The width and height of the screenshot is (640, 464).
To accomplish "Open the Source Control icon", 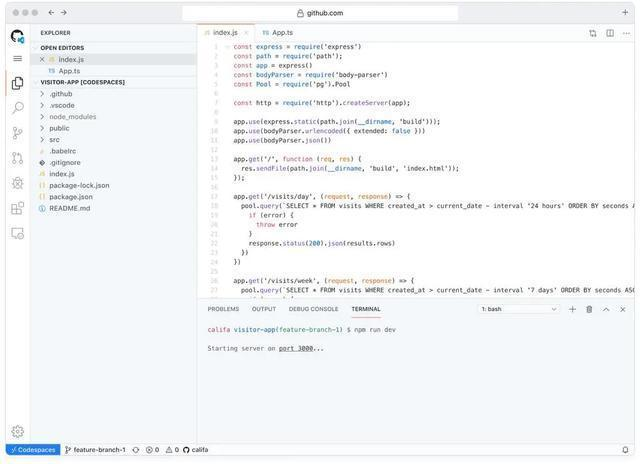I will pos(18,133).
